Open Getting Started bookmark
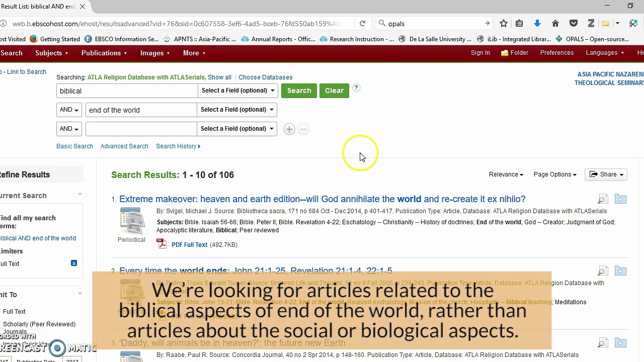This screenshot has height=362, width=644. pyautogui.click(x=55, y=39)
